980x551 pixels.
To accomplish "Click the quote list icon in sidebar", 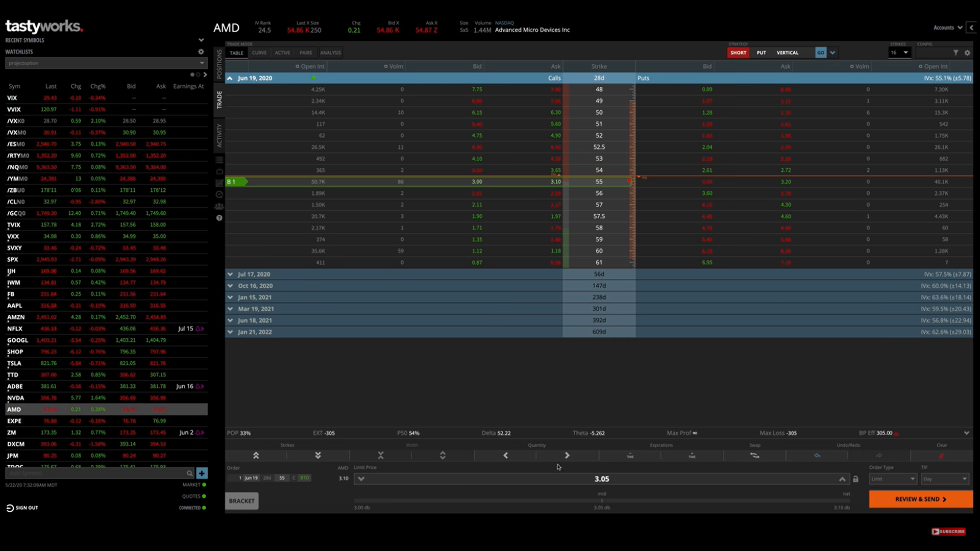I will click(219, 160).
